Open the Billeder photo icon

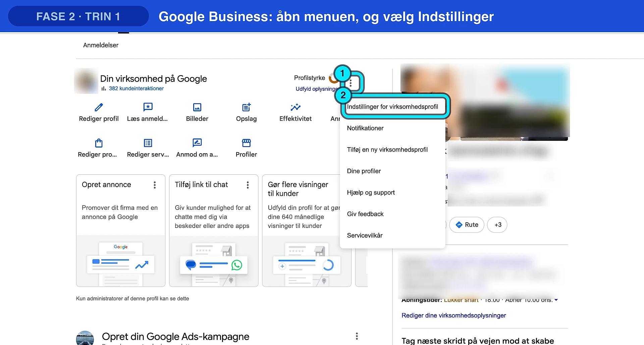(x=197, y=107)
